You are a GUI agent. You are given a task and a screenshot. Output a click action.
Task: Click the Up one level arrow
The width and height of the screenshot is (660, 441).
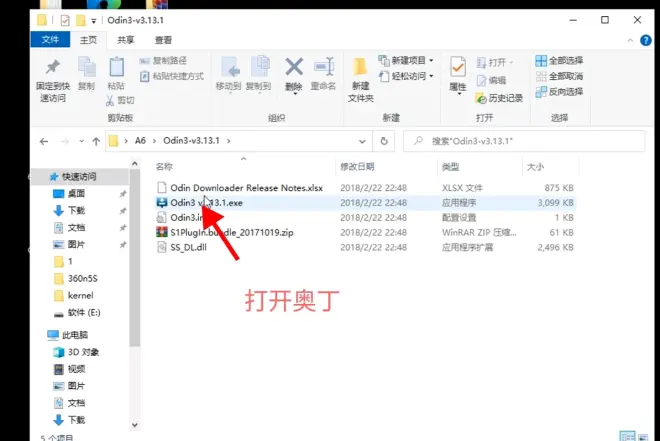click(96, 141)
